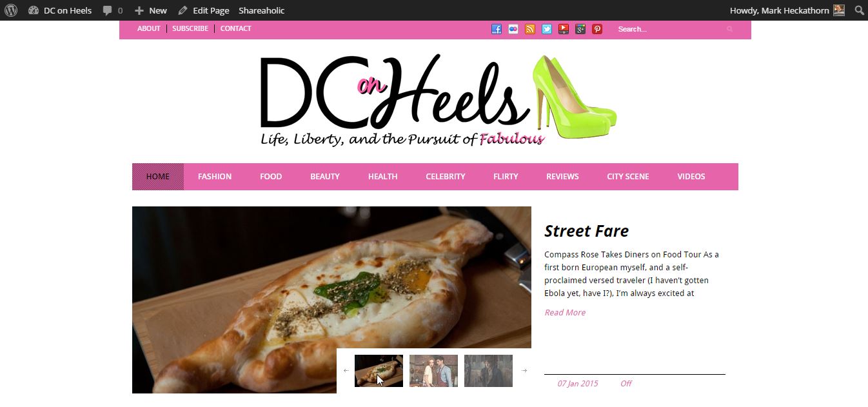Image resolution: width=868 pixels, height=407 pixels.
Task: Select the HOME nav tab
Action: pyautogui.click(x=158, y=177)
